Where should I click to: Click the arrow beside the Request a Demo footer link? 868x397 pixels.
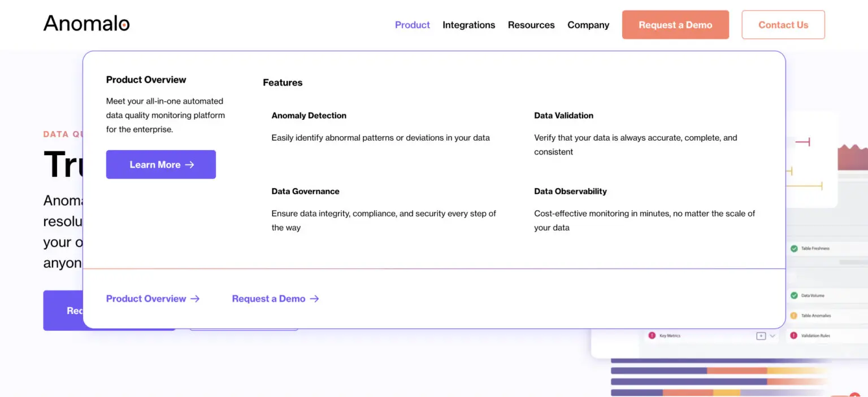314,299
